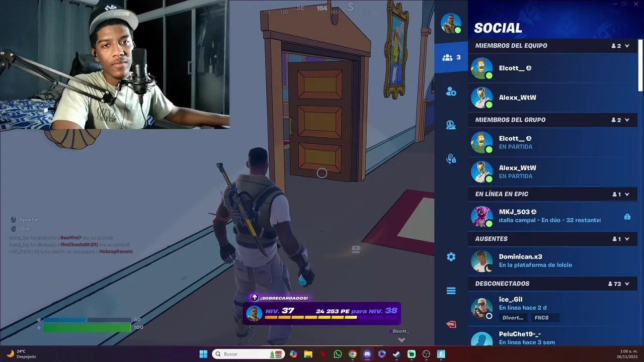Viewport: 644px width, 362px height.
Task: Open the player search sidebar icon
Action: (x=451, y=125)
